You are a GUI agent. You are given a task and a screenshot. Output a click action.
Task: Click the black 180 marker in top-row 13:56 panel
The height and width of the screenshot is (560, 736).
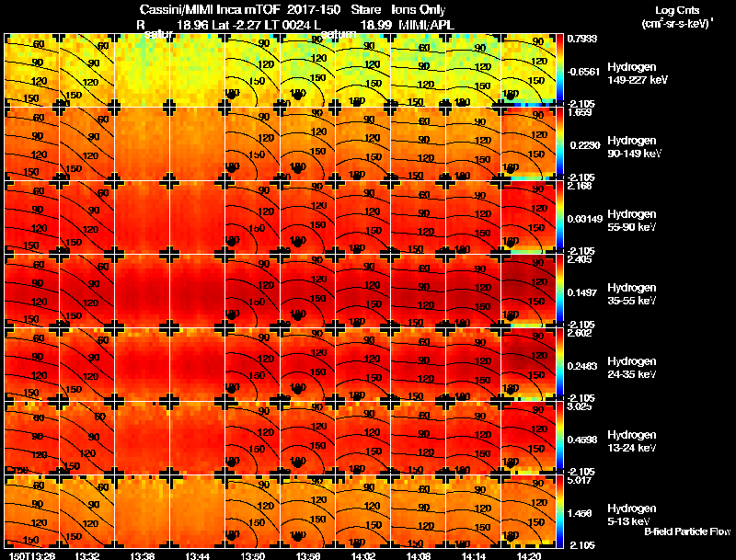coord(296,96)
